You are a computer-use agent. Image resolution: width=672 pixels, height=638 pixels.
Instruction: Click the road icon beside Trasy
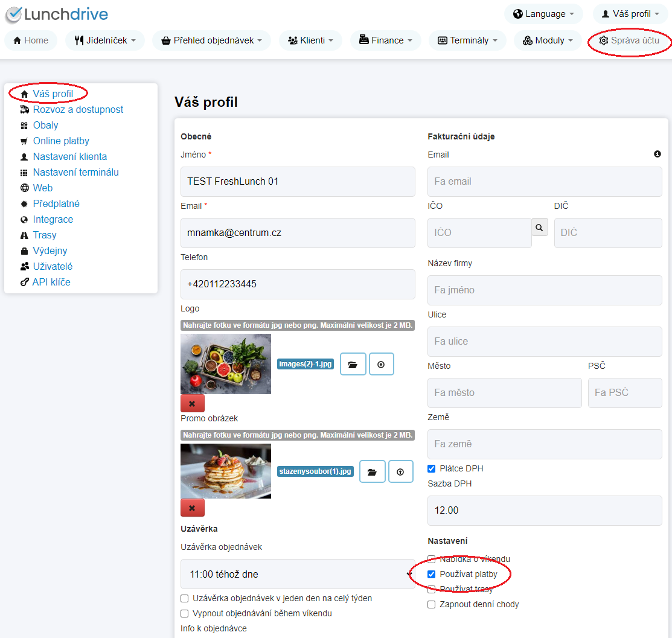pos(24,235)
